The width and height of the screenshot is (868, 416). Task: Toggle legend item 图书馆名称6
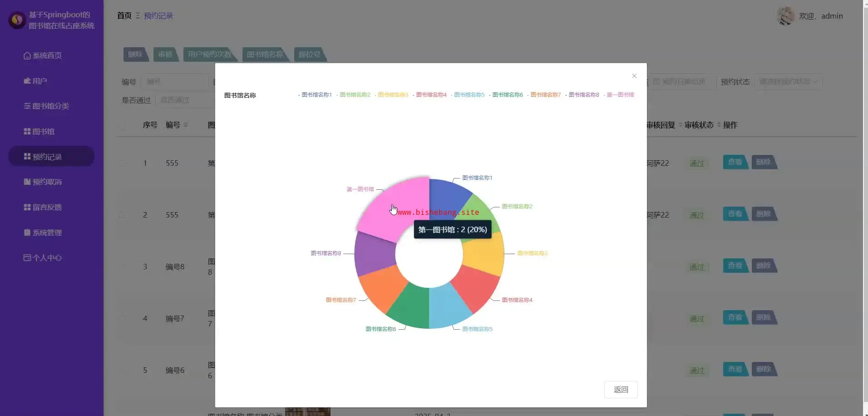pyautogui.click(x=506, y=95)
